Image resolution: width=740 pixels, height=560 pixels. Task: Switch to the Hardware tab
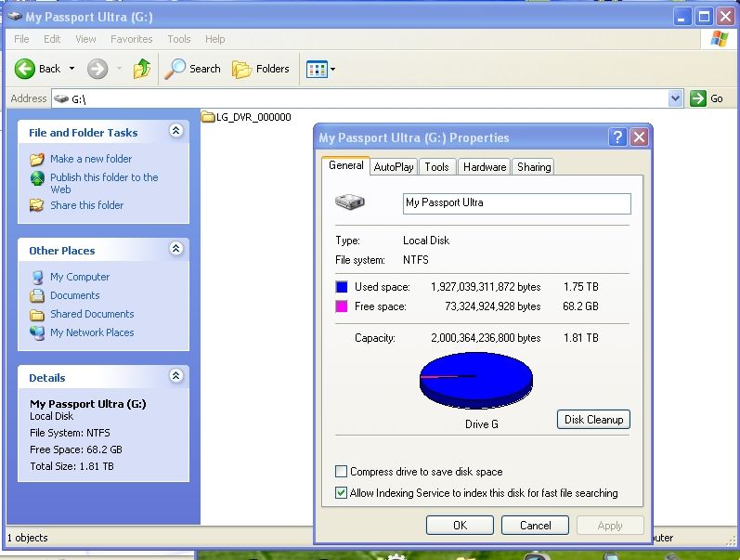coord(485,166)
